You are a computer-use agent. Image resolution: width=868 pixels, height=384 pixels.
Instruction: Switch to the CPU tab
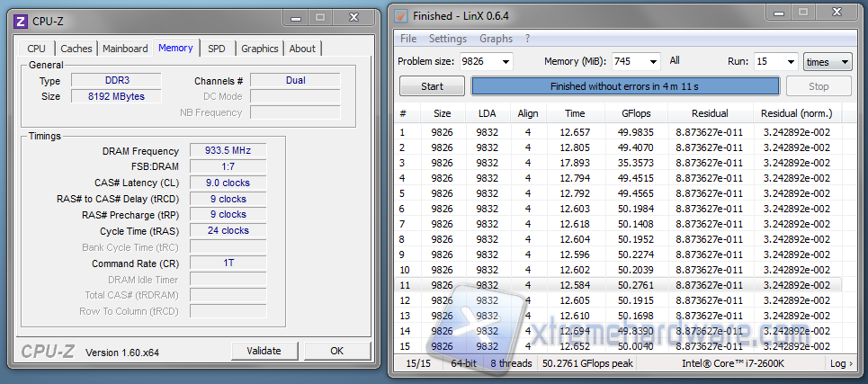pyautogui.click(x=36, y=49)
